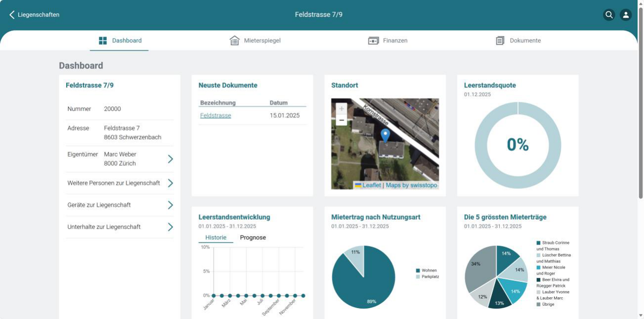The image size is (644, 319).
Task: Click the Finanzen money icon
Action: click(373, 41)
